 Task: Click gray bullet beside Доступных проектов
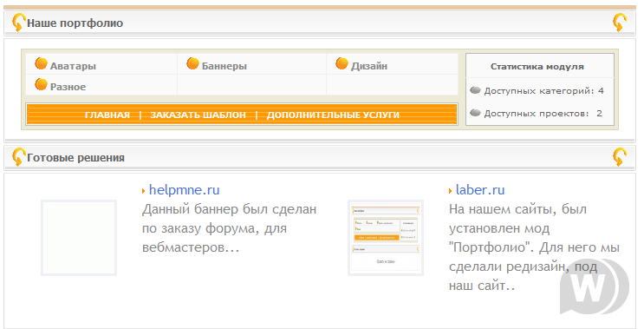pos(475,112)
